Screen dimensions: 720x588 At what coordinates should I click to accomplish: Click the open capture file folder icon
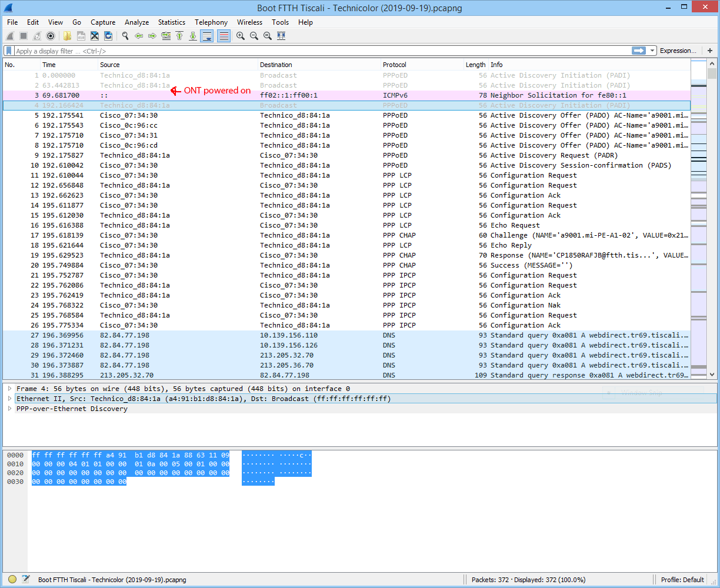point(67,36)
